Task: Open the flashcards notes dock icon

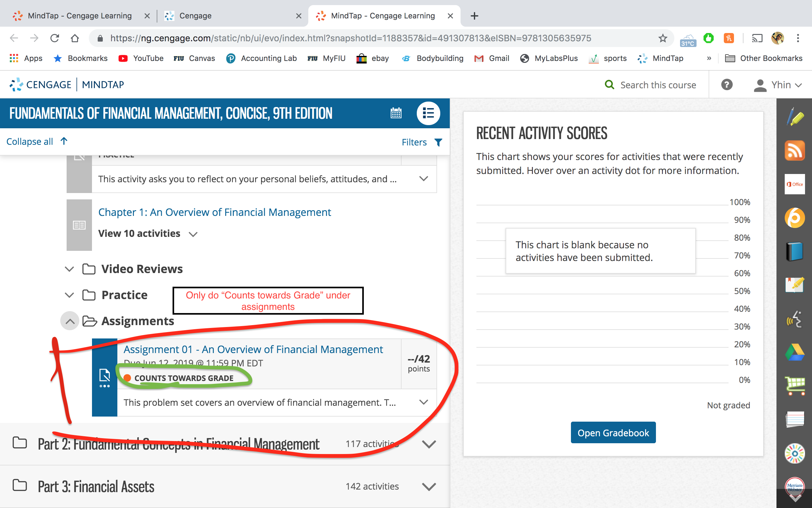Action: click(795, 285)
